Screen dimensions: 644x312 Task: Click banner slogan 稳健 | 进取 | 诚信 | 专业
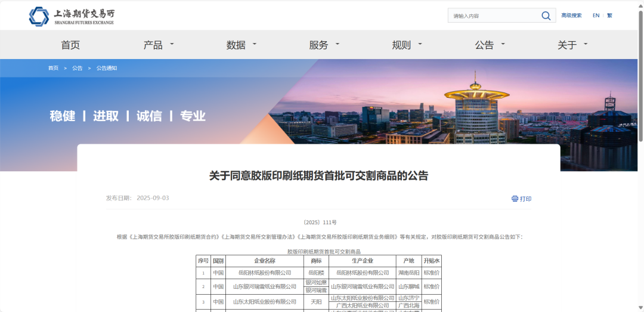tap(128, 116)
